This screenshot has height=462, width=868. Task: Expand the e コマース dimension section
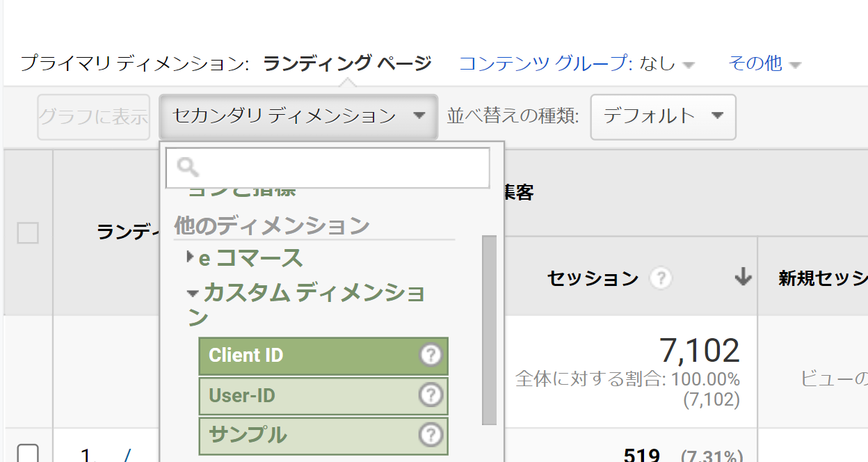coord(189,257)
